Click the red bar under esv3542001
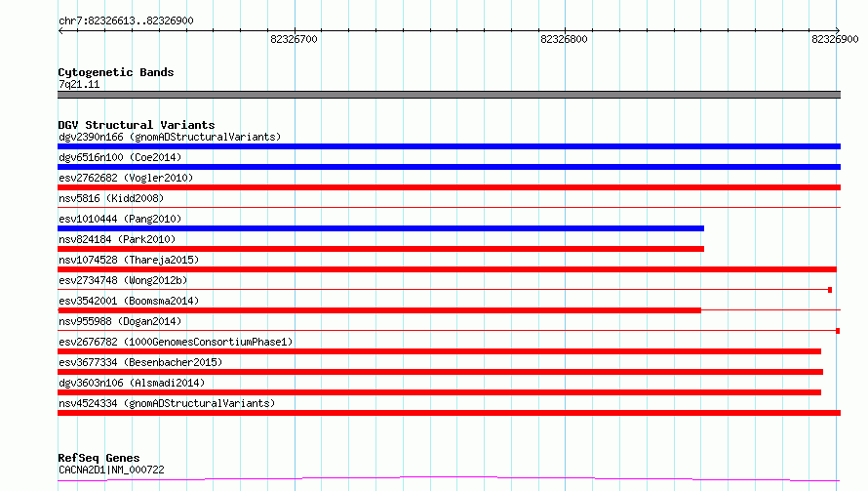Screen dimensions: 868x491 (x=379, y=310)
